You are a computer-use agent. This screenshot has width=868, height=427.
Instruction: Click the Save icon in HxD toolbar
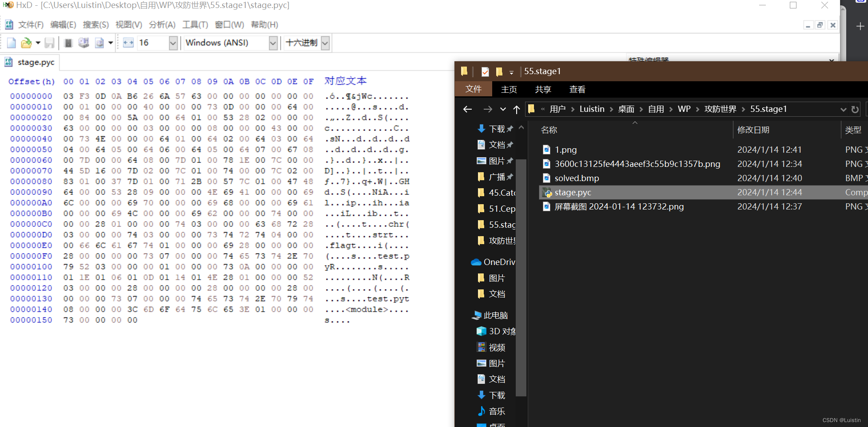[49, 43]
